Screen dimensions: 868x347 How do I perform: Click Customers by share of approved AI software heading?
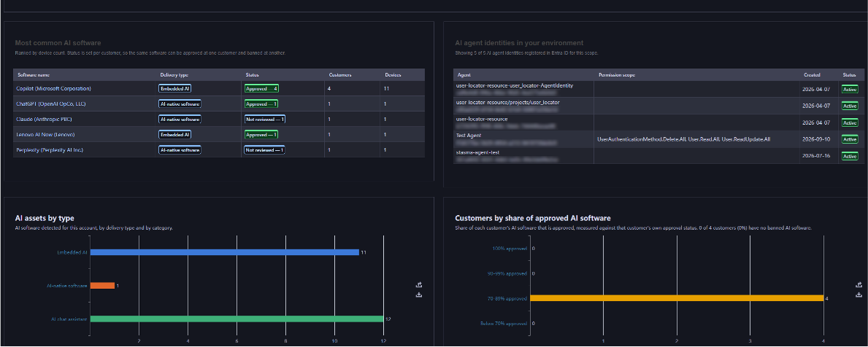532,218
